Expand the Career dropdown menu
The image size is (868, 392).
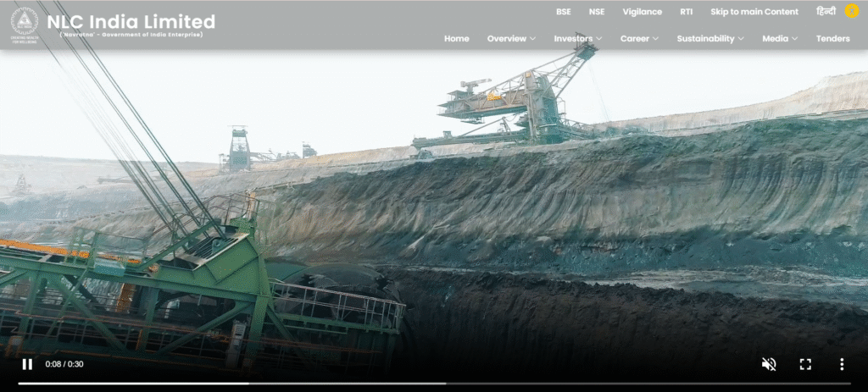639,39
